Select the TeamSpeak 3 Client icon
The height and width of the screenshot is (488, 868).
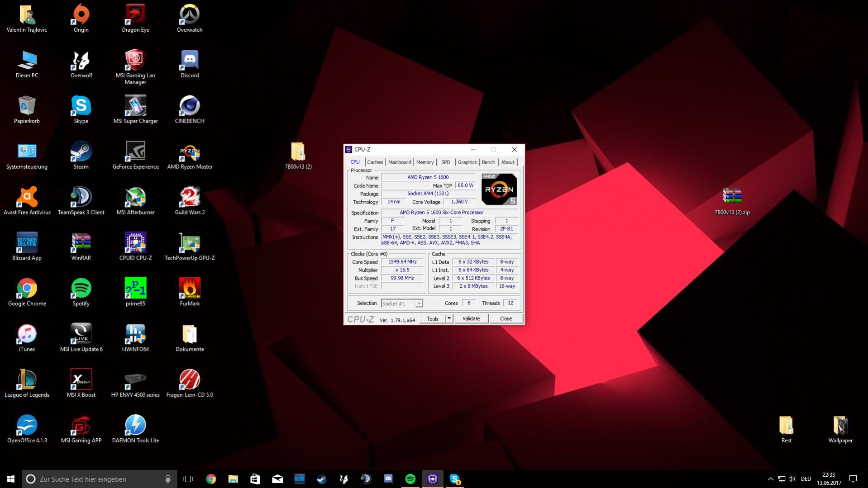81,201
